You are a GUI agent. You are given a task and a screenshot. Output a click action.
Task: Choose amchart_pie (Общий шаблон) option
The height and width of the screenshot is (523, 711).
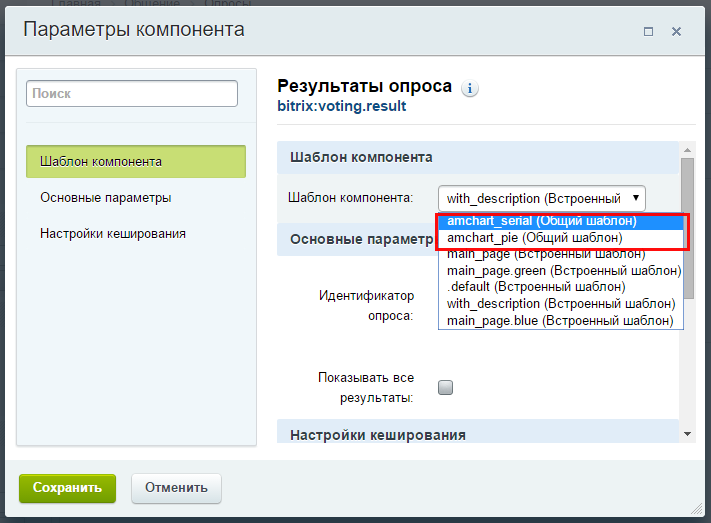pos(535,238)
